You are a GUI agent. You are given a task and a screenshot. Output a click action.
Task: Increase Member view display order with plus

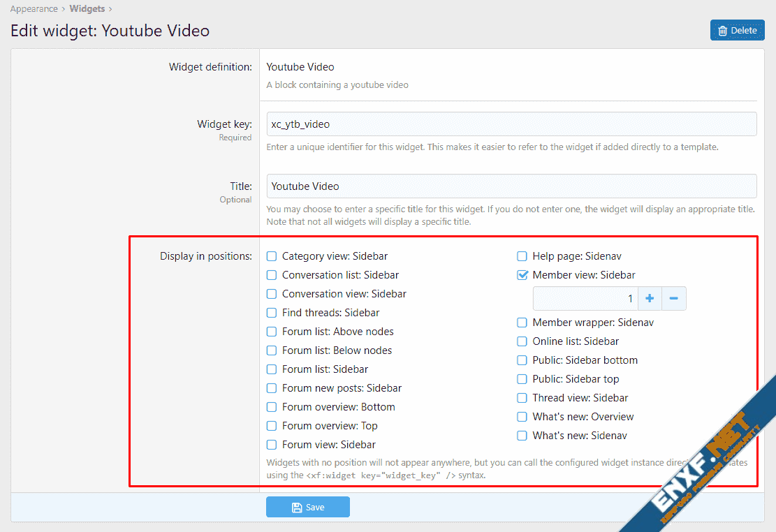(x=650, y=299)
